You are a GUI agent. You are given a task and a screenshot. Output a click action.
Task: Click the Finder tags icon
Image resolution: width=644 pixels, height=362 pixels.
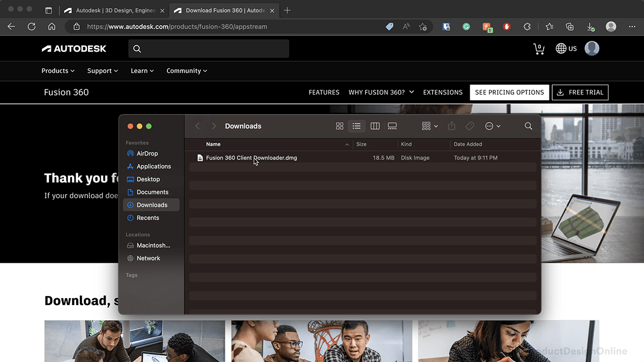(470, 126)
